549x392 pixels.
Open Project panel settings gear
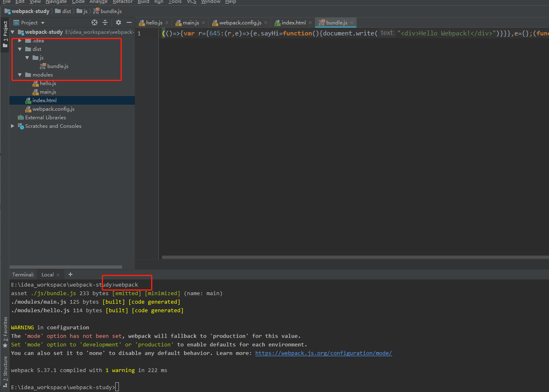coord(119,23)
